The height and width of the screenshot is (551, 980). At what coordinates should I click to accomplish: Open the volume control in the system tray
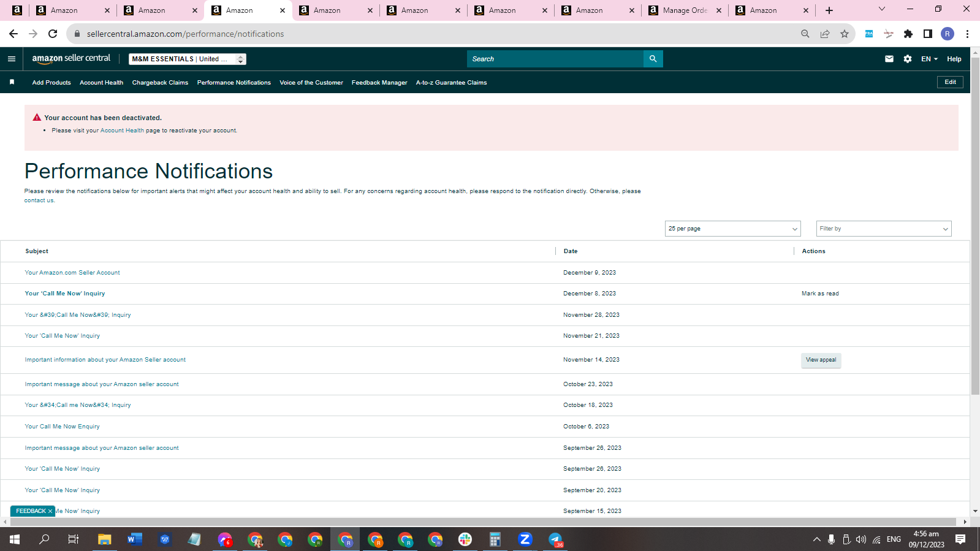861,539
